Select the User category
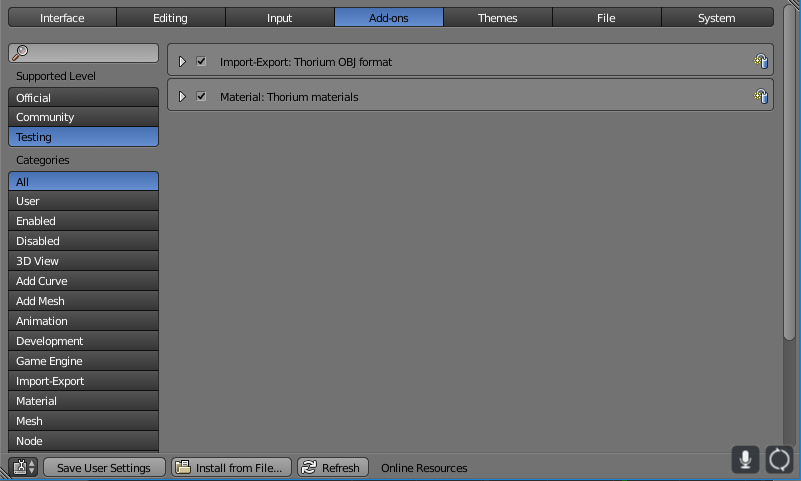Viewport: 801px width, 481px height. 83,201
